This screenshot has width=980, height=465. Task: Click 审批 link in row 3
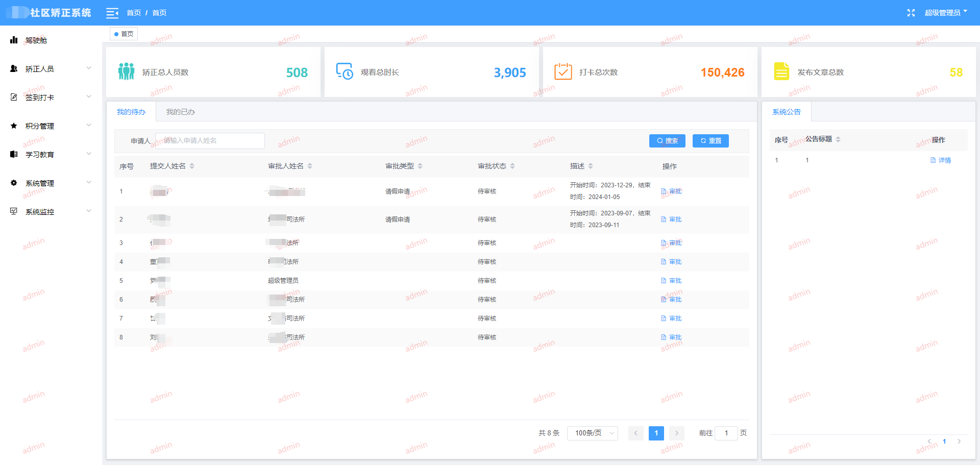click(671, 243)
